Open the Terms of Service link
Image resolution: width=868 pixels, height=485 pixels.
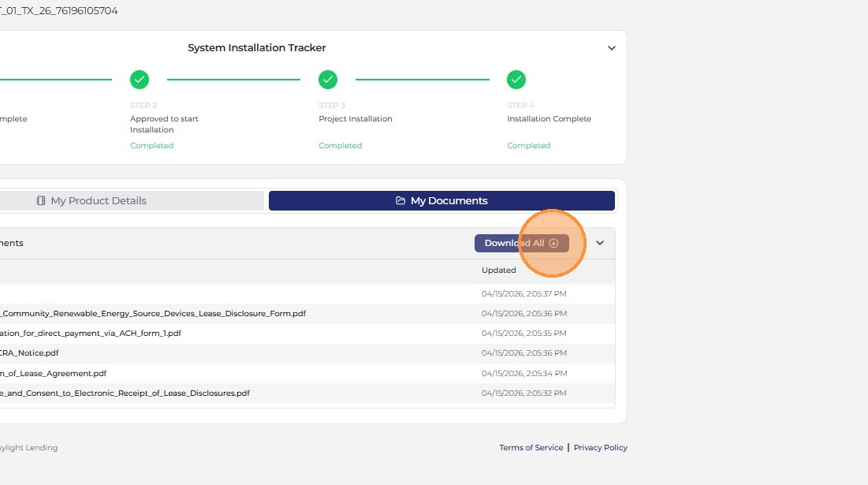click(x=531, y=447)
